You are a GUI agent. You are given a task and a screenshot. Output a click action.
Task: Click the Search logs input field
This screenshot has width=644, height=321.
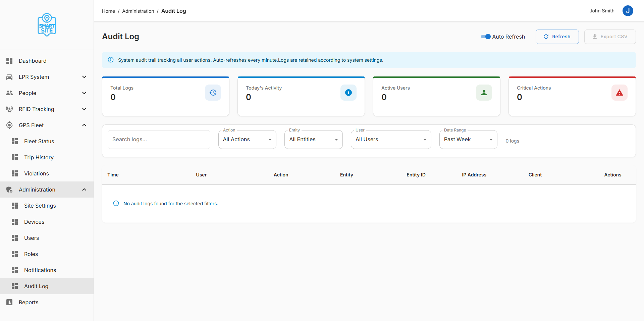159,140
